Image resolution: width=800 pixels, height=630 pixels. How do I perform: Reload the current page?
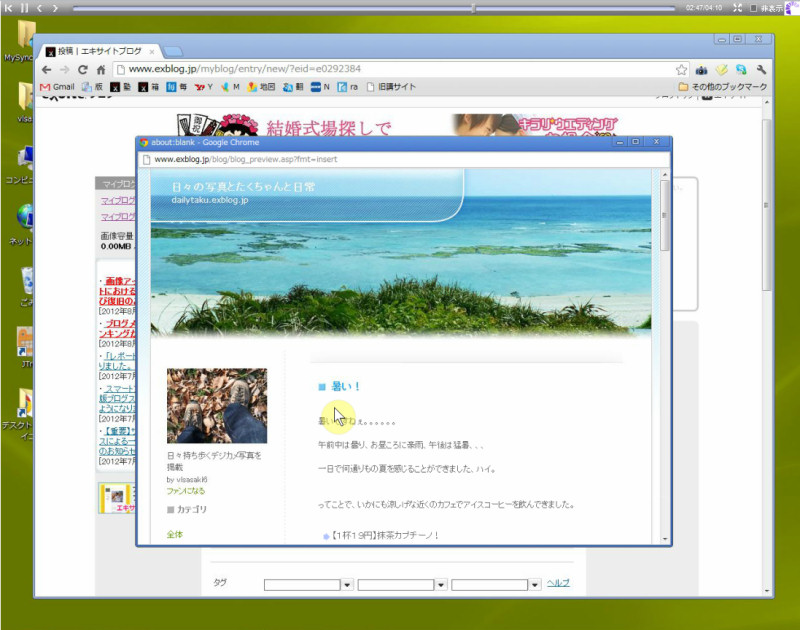click(83, 69)
